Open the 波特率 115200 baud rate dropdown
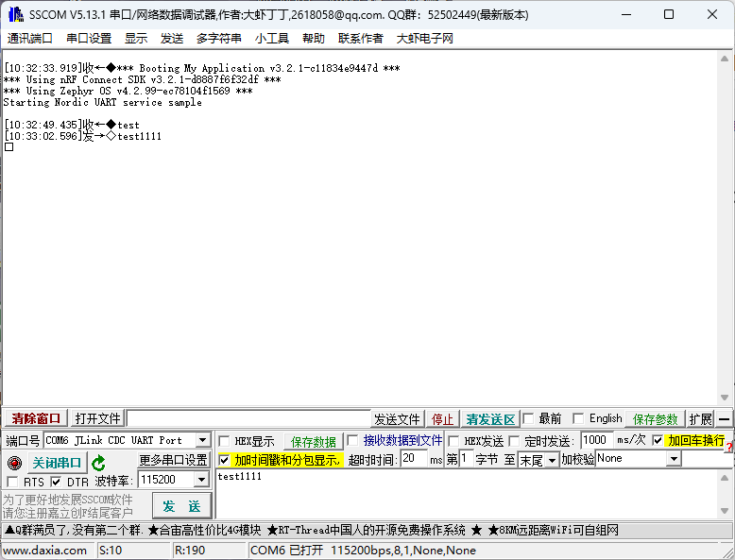Image resolution: width=735 pixels, height=560 pixels. point(201,480)
